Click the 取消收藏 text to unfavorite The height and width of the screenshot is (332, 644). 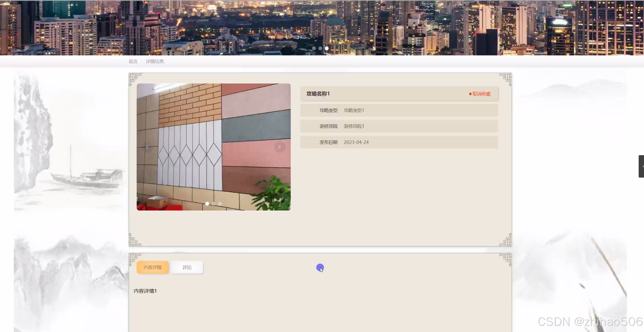click(482, 94)
